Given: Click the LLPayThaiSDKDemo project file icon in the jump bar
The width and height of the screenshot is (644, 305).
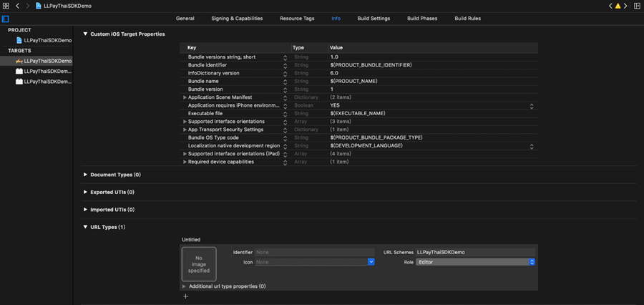Looking at the screenshot, I should coord(39,6).
